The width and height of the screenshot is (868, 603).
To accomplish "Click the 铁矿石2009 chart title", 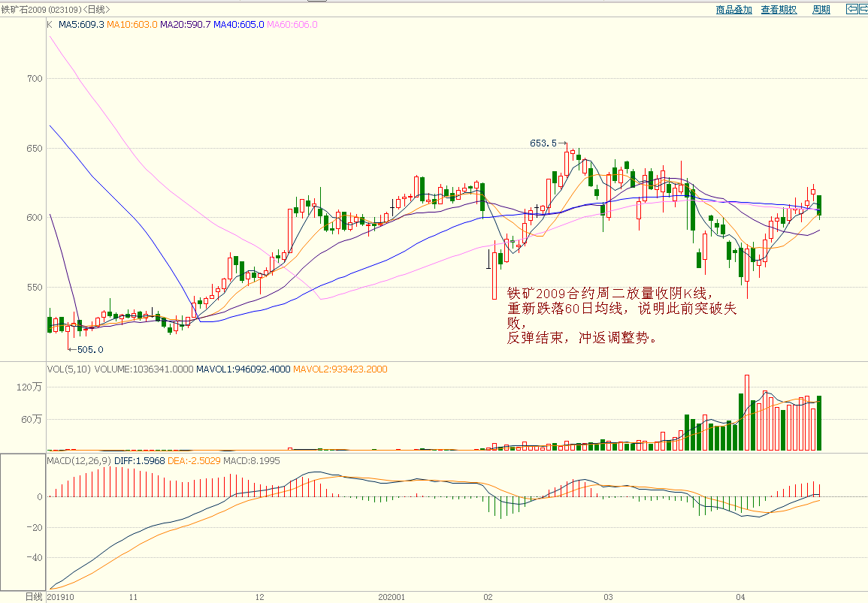I will (x=24, y=9).
